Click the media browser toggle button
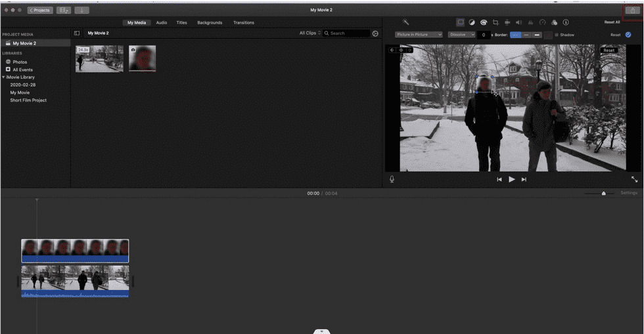The height and width of the screenshot is (334, 644). coord(63,10)
